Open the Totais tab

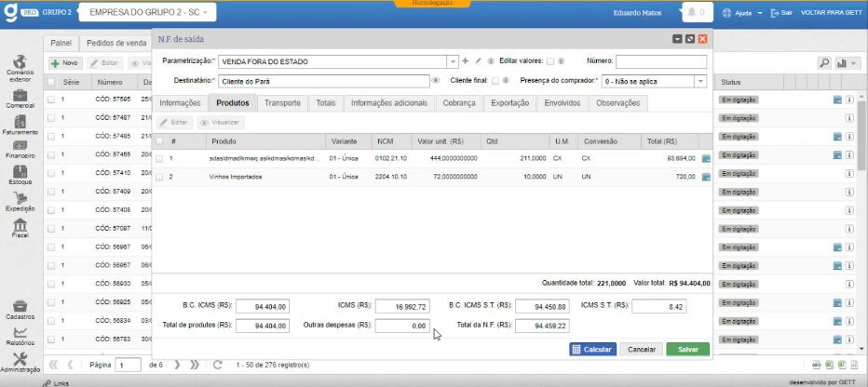click(326, 103)
